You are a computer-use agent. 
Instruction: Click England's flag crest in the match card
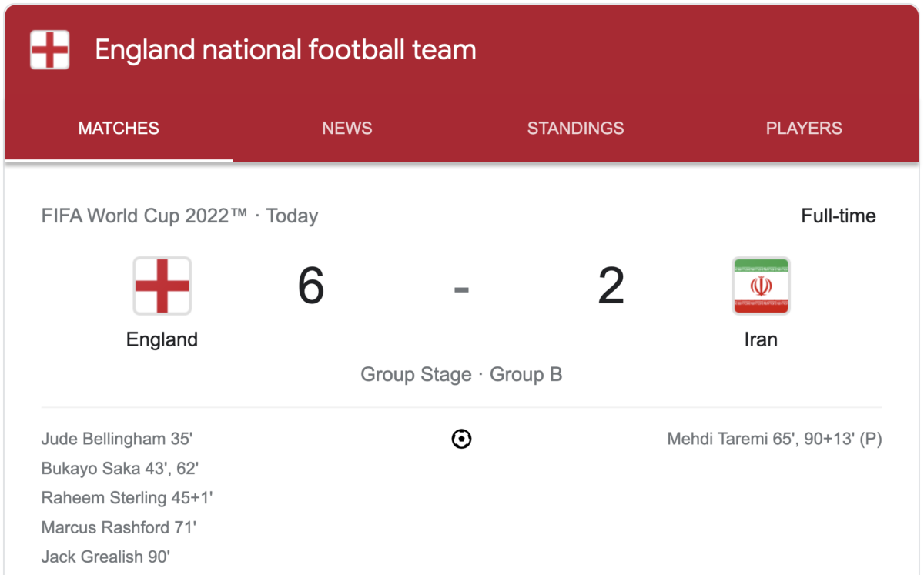click(x=162, y=286)
